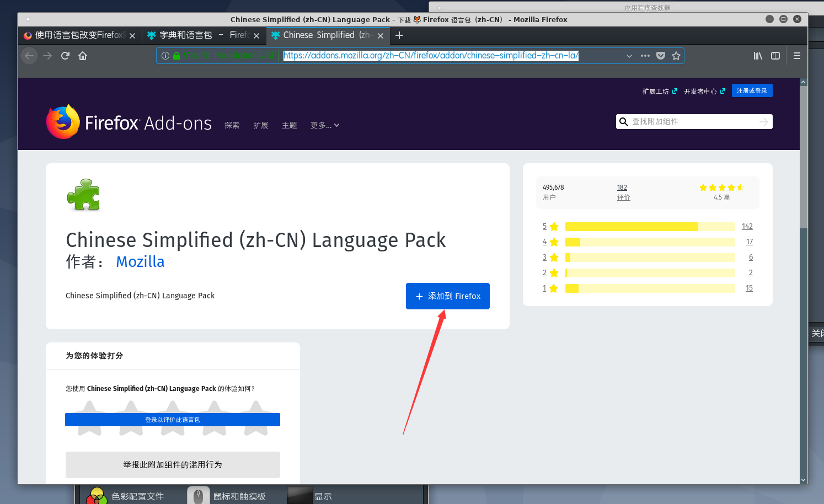The width and height of the screenshot is (824, 504).
Task: Open the 1 star reviews link
Action: pyautogui.click(x=550, y=288)
